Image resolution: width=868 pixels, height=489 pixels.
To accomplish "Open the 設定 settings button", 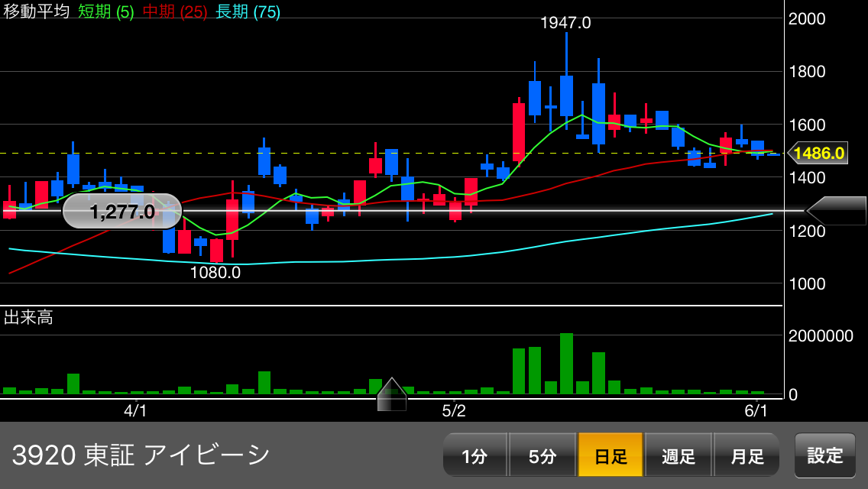I will (x=825, y=456).
